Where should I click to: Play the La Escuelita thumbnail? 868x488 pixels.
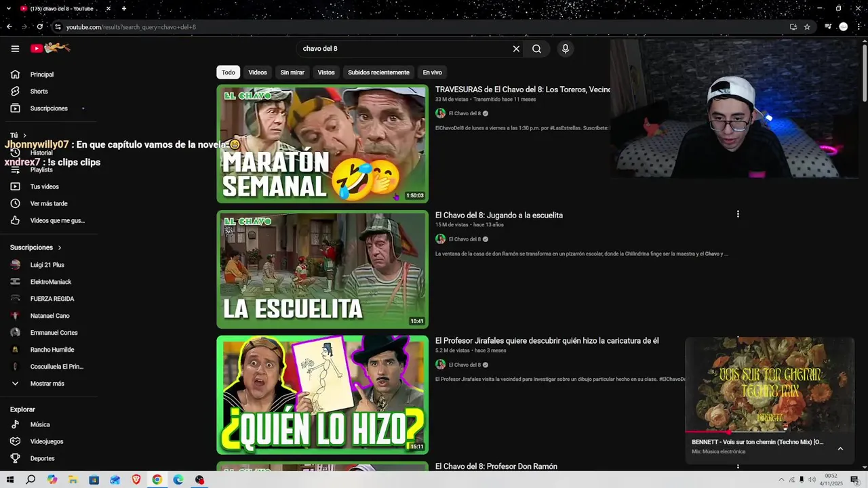pyautogui.click(x=323, y=270)
